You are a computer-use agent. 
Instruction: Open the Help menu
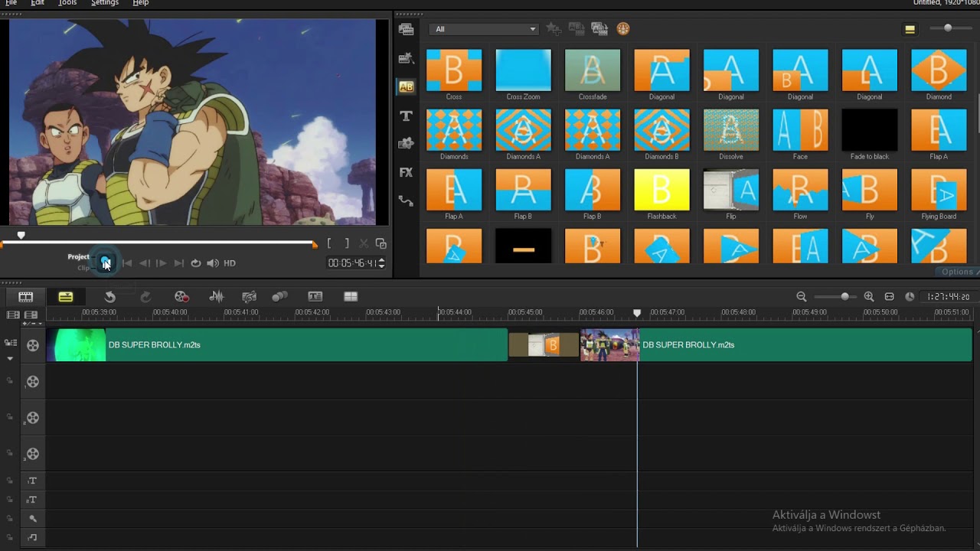(x=141, y=3)
